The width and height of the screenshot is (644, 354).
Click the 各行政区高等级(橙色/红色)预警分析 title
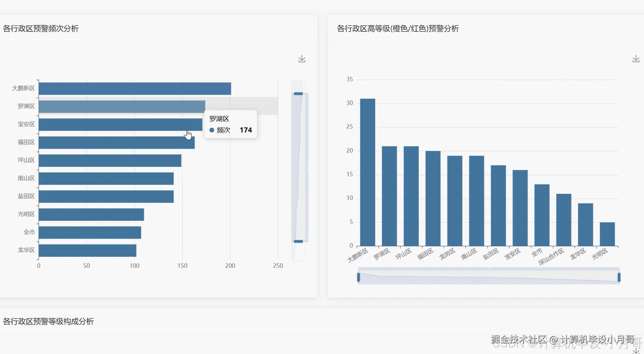coord(398,29)
